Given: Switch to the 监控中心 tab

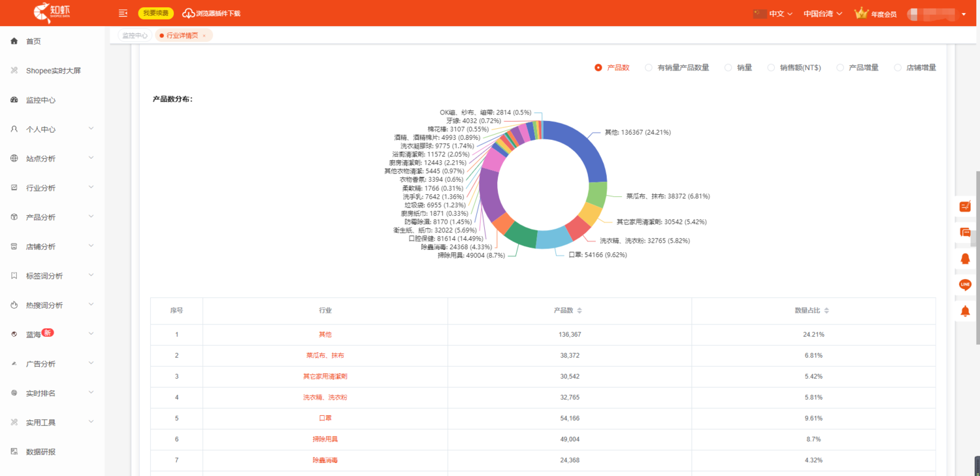Looking at the screenshot, I should tap(135, 35).
